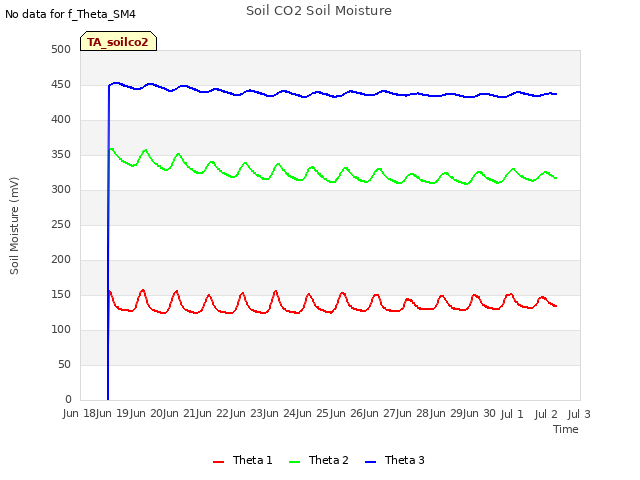Click the Theta 2 legend entry
The width and height of the screenshot is (640, 480).
(x=318, y=460)
